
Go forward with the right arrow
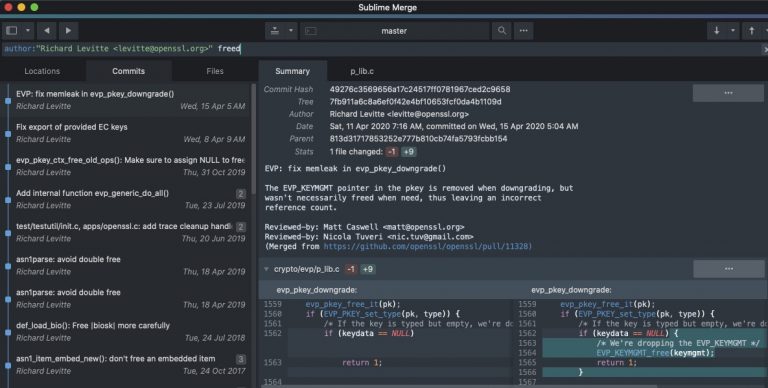click(x=69, y=30)
